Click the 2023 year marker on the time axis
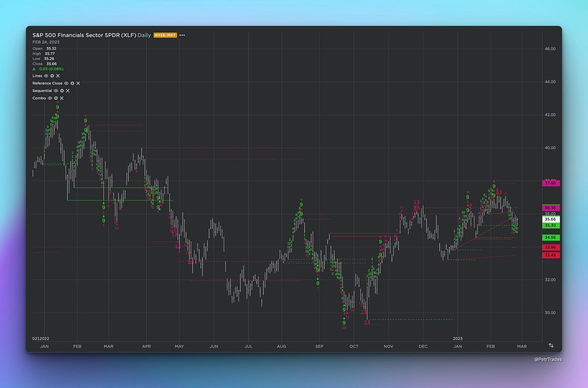Screen dimensions: 588x388 [458, 339]
